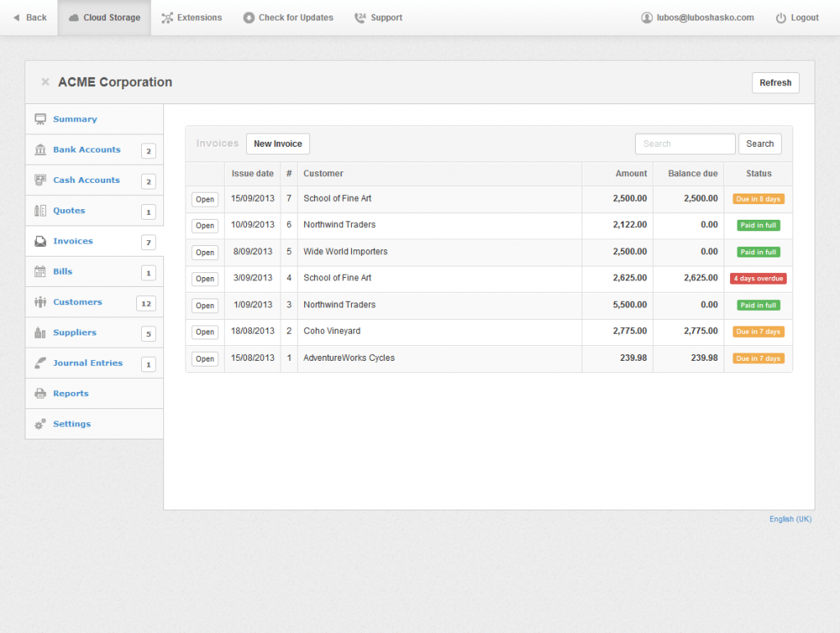This screenshot has width=840, height=633.
Task: Select the Summary monitor icon
Action: [39, 119]
